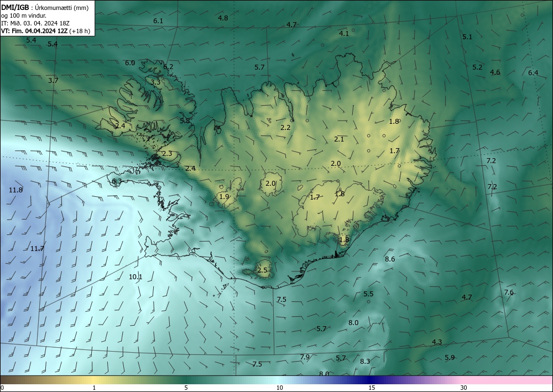Click the 2.3 value near Breiðafjörður islands
The image size is (553, 392).
tap(167, 153)
